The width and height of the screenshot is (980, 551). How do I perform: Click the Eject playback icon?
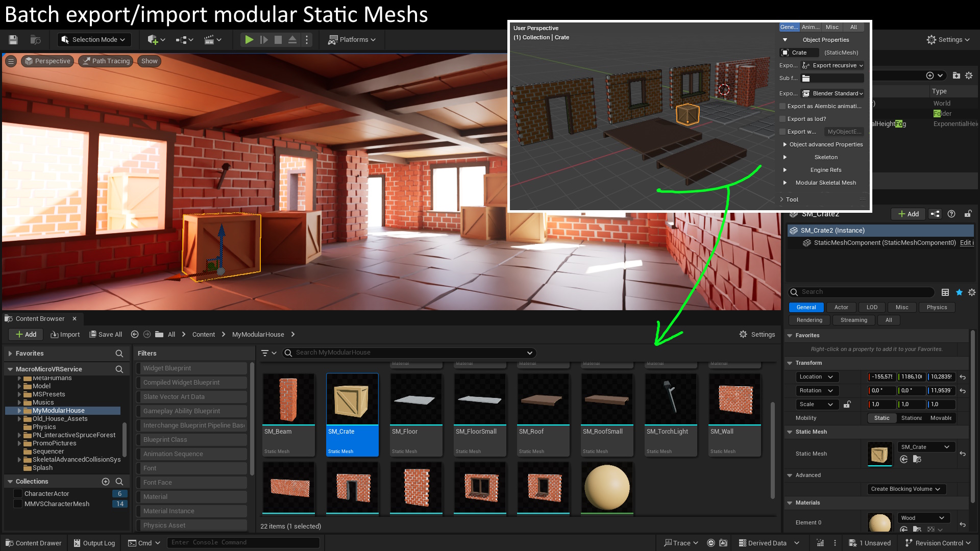(x=292, y=40)
